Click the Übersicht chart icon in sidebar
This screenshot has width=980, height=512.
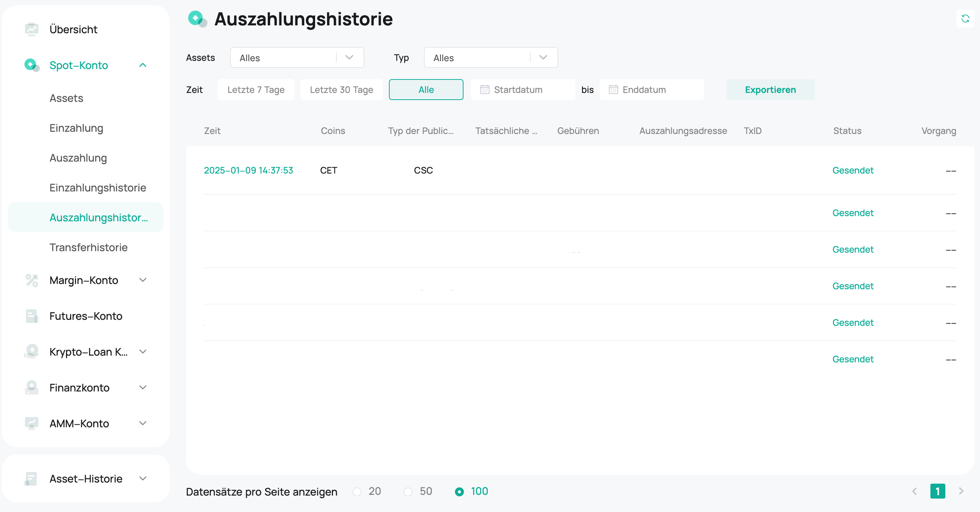point(32,29)
